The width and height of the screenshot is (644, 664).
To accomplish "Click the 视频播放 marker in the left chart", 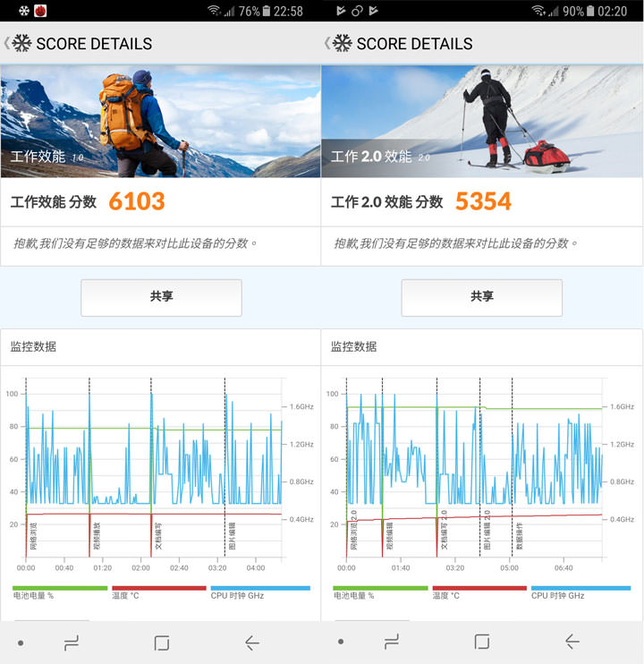I will 96,536.
